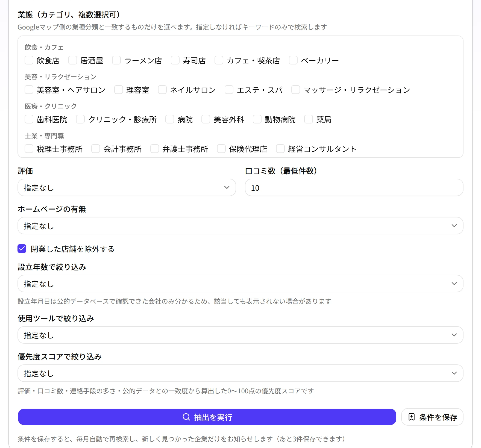Click the 士業・専門職 group heading
The image size is (481, 448).
[x=44, y=136]
